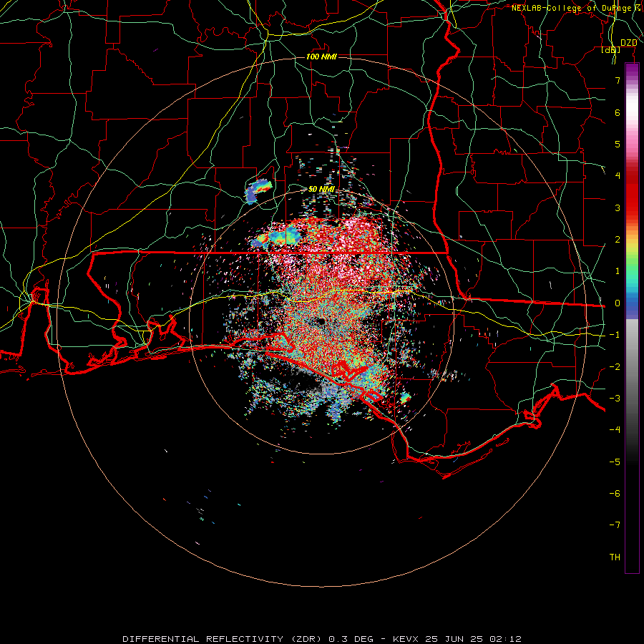This screenshot has height=644, width=644.
Task: Click the 7 value on color scale
Action: (x=618, y=80)
